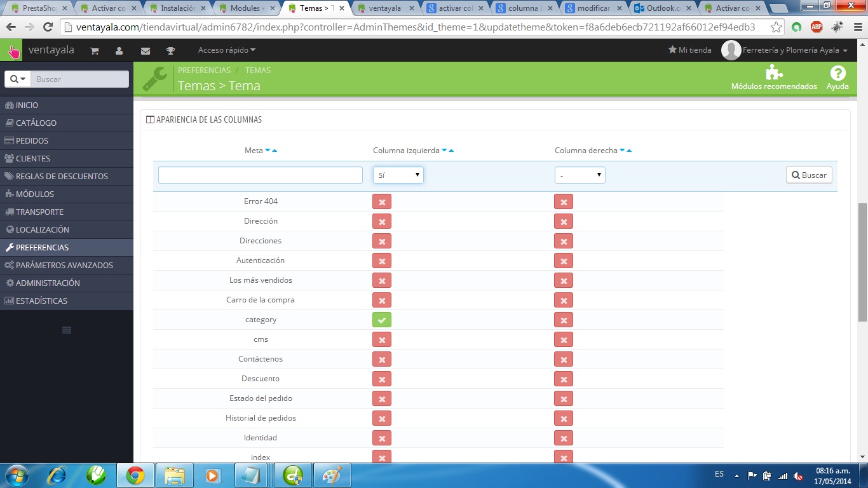
Task: Open Paint from the taskbar
Action: tap(332, 475)
